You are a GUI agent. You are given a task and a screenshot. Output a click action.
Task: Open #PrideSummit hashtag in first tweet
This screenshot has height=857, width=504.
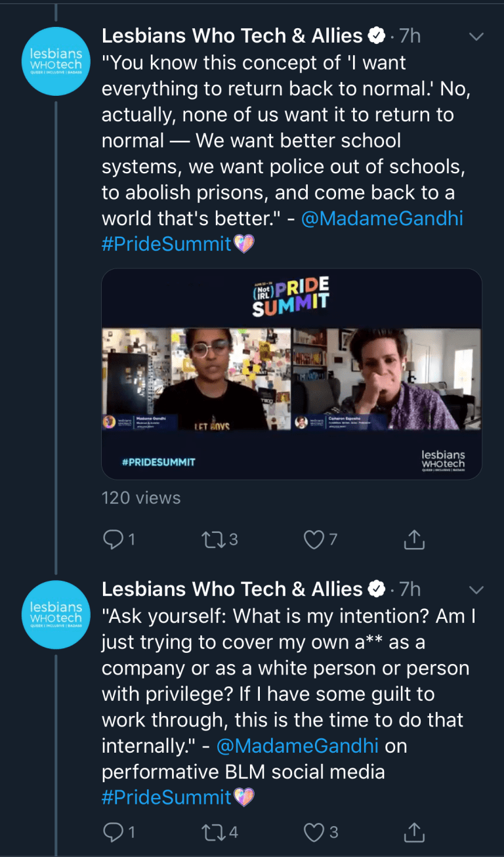point(167,244)
